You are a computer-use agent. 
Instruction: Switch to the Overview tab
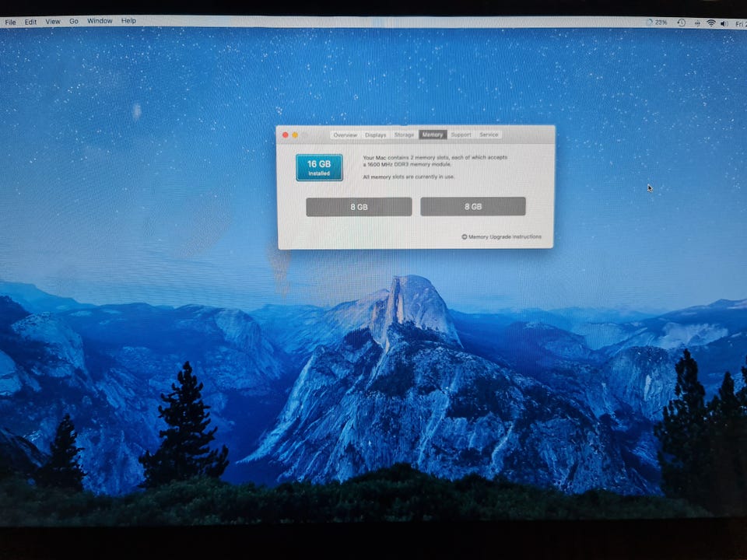coord(345,135)
